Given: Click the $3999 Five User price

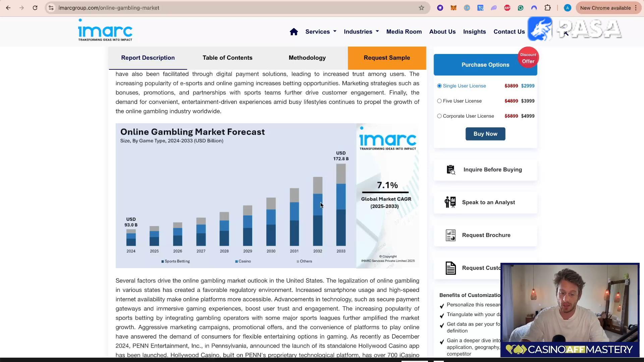Looking at the screenshot, I should coord(528,101).
